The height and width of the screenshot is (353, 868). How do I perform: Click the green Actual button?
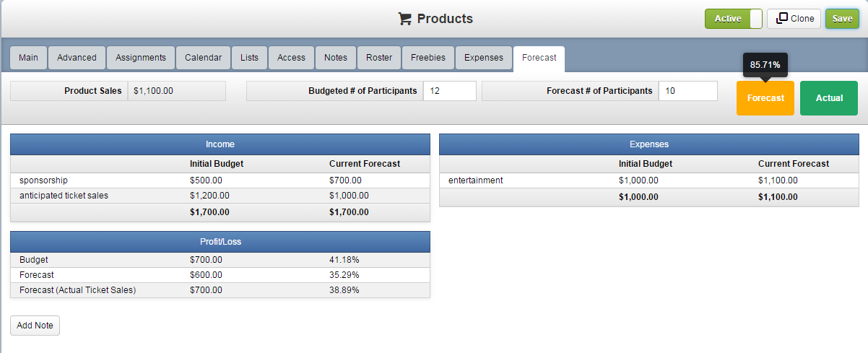click(829, 98)
